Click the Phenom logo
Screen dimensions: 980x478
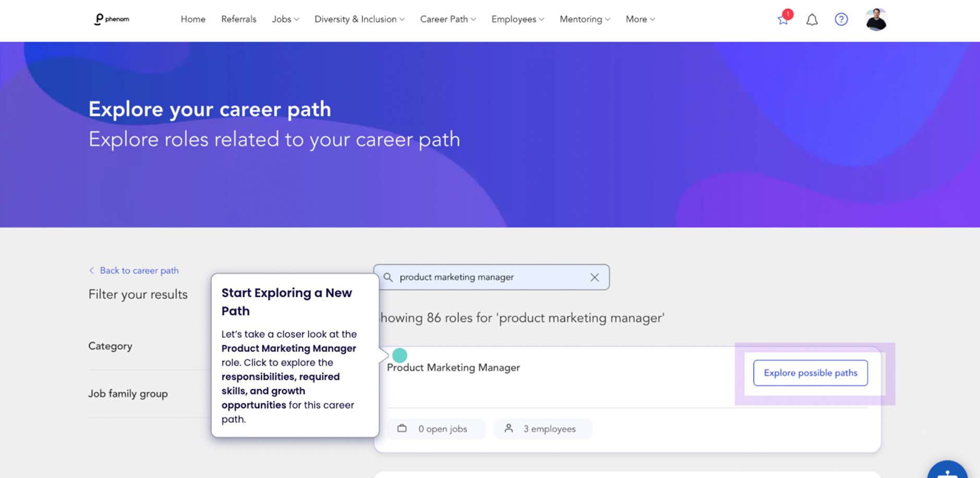[112, 19]
